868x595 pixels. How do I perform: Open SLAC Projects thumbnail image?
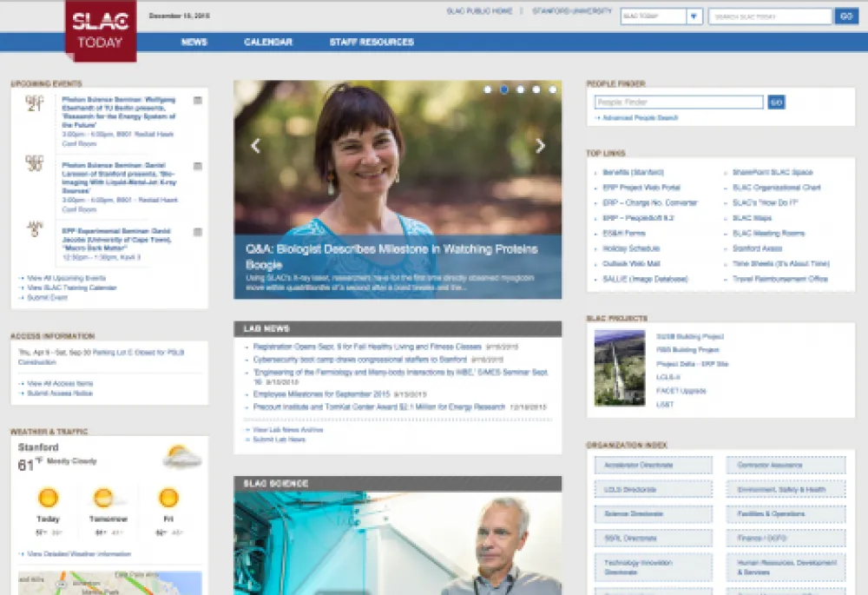pos(620,367)
